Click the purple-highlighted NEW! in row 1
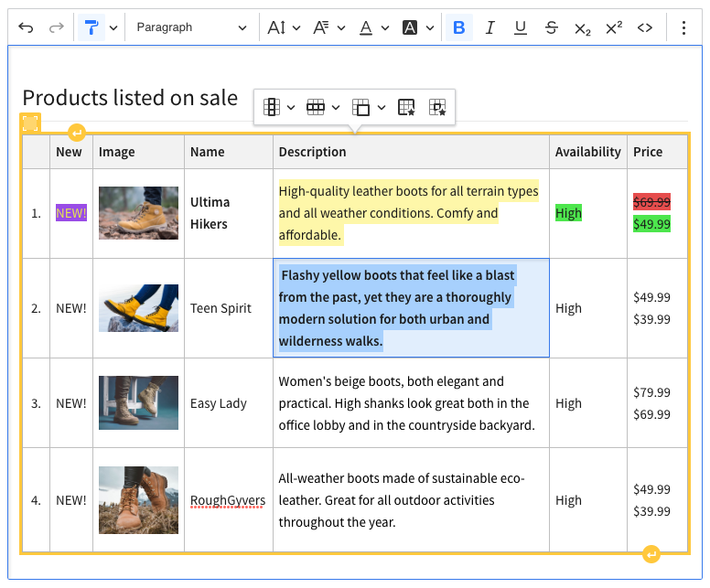The image size is (710, 588). point(71,213)
